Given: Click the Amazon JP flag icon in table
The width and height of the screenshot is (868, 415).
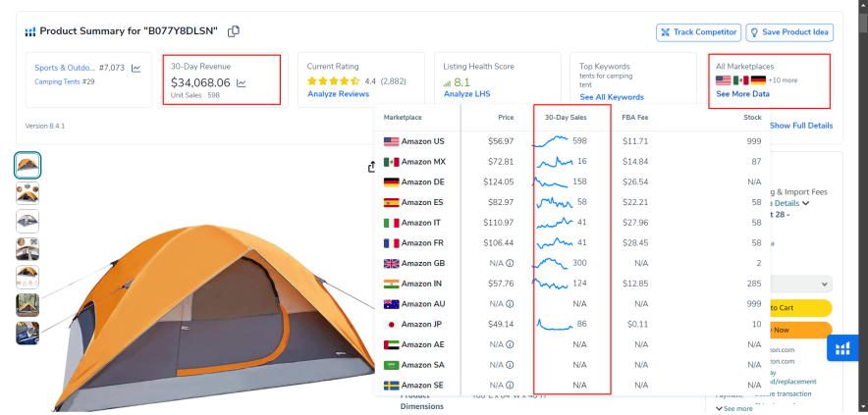Looking at the screenshot, I should [x=392, y=325].
